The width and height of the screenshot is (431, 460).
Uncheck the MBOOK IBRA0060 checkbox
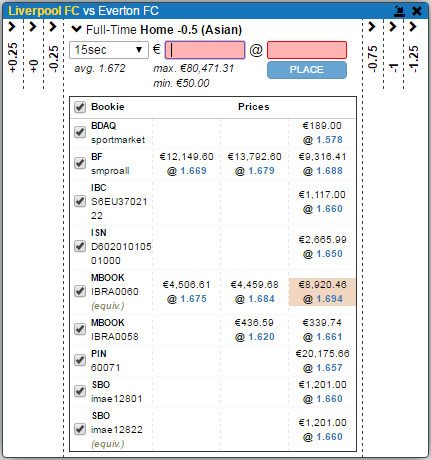coord(80,291)
